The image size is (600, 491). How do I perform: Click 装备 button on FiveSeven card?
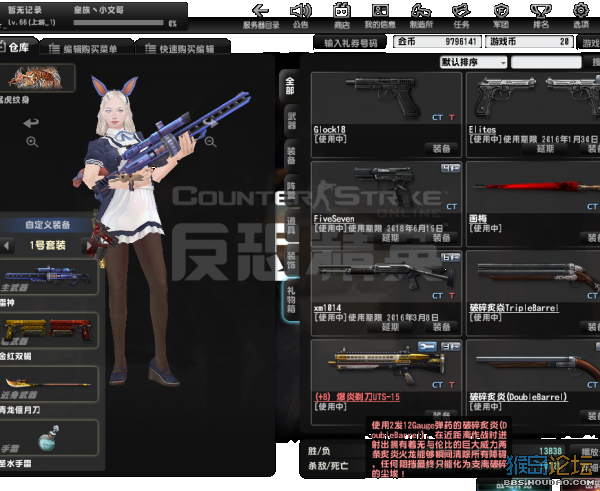point(441,238)
